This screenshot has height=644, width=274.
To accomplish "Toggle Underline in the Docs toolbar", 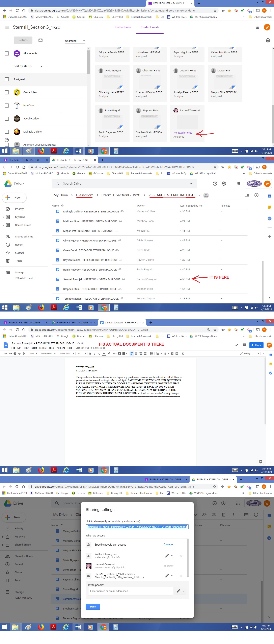I will click(99, 353).
